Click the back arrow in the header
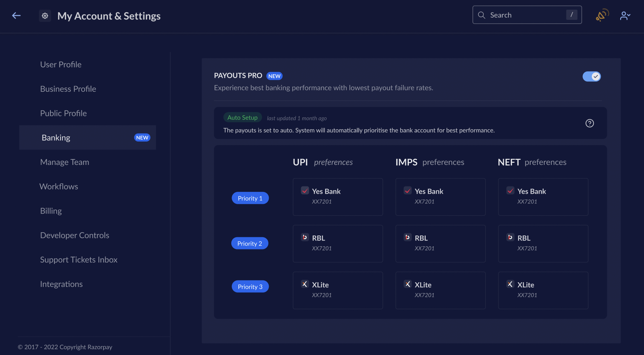Viewport: 644px width, 355px height. 16,15
